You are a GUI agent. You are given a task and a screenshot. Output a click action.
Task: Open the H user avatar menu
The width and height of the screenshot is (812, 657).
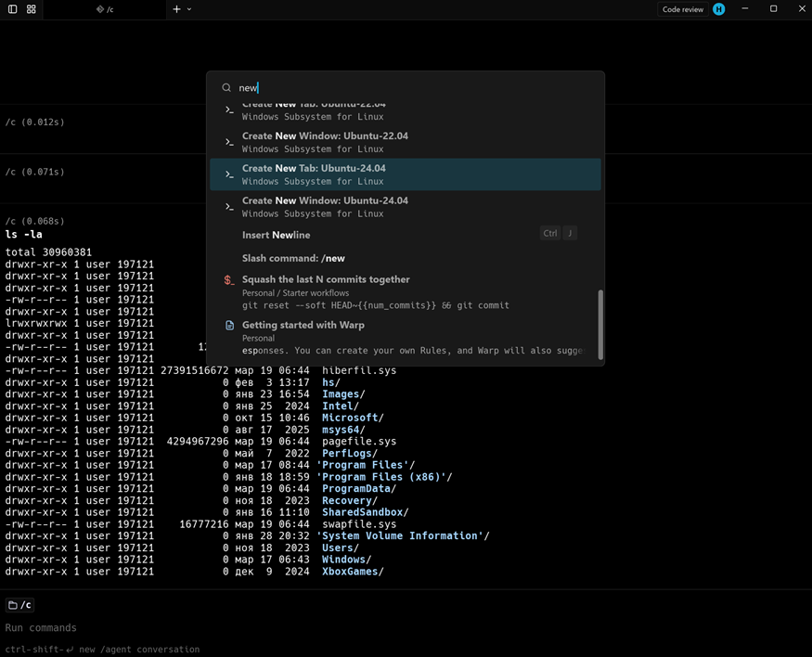pyautogui.click(x=718, y=9)
